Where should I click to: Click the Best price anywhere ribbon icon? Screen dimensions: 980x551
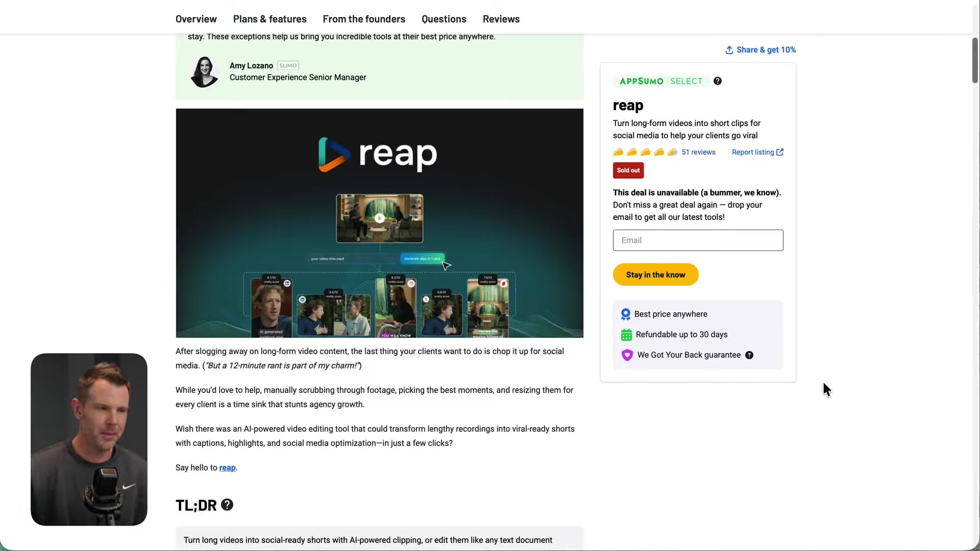coord(625,314)
